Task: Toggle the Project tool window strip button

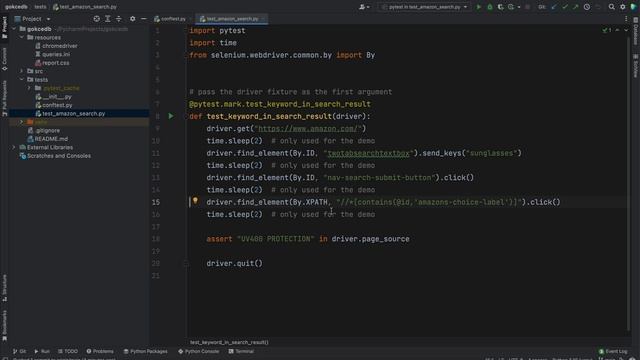Action: 4,27
